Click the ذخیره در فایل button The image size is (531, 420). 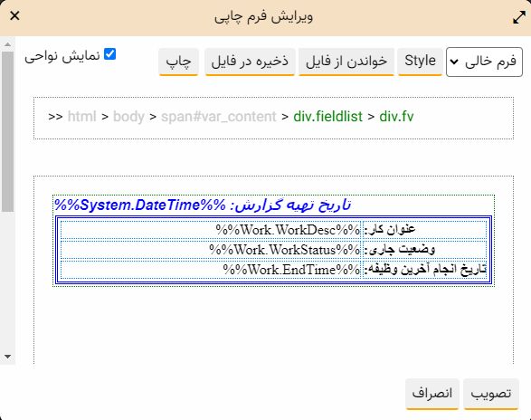[x=250, y=62]
